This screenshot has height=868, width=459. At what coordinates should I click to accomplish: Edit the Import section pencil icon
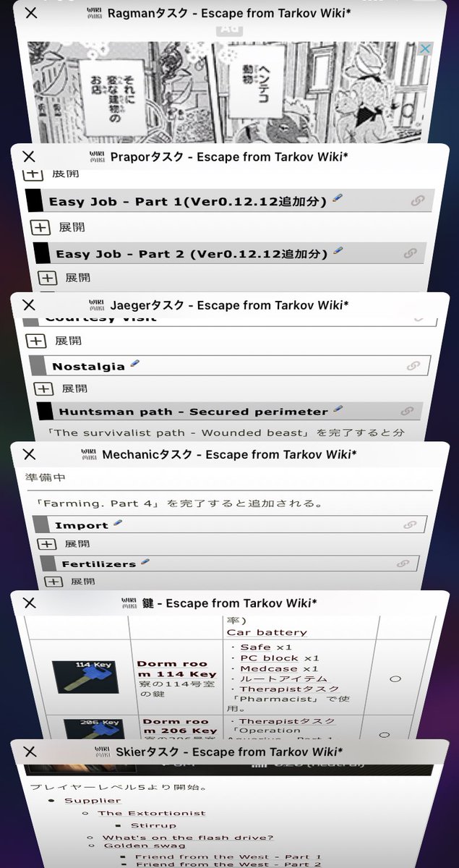118,523
